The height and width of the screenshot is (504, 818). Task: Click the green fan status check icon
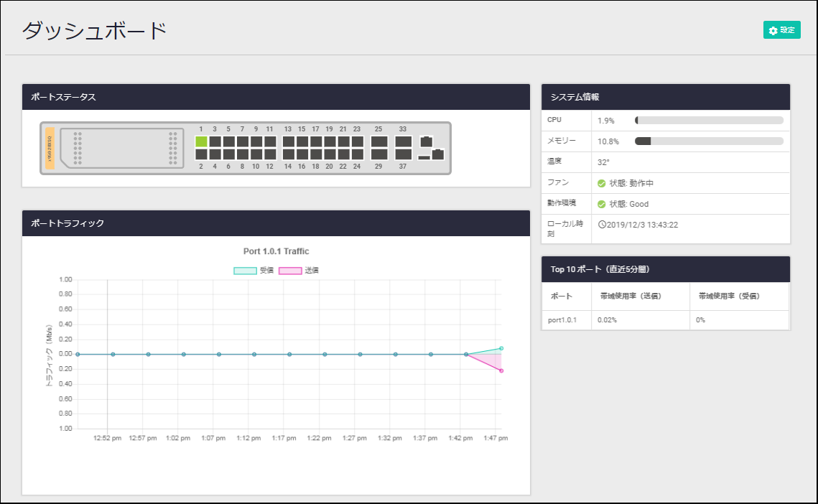(602, 183)
